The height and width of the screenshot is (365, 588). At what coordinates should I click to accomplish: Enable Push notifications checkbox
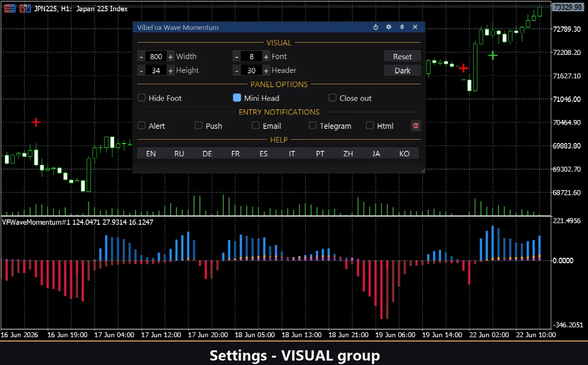pyautogui.click(x=198, y=126)
